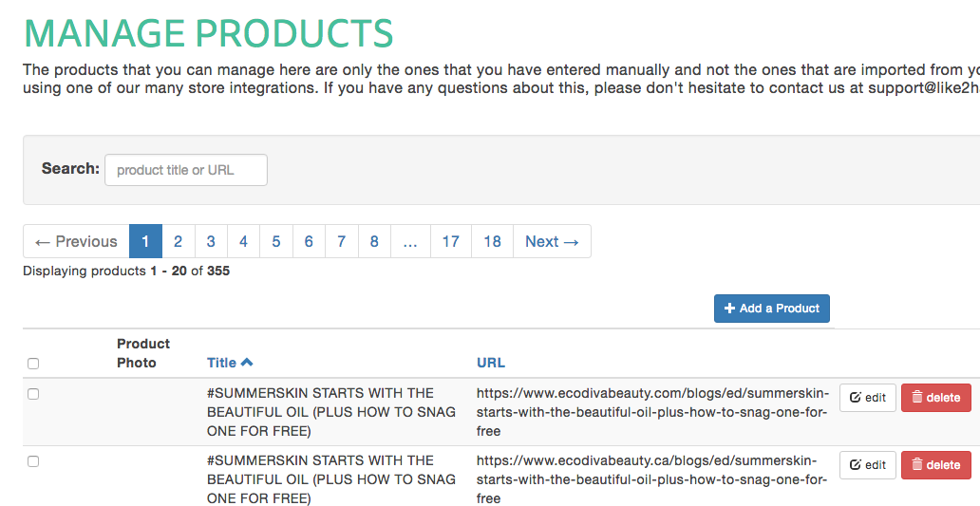
Task: Click the Title sort arrow header
Action: [x=230, y=363]
